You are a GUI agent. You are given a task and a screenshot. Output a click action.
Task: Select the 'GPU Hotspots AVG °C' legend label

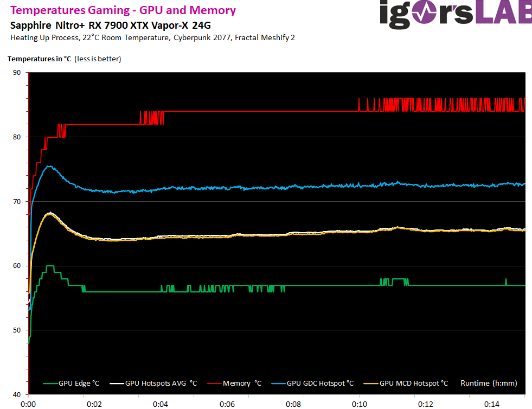[x=161, y=383]
